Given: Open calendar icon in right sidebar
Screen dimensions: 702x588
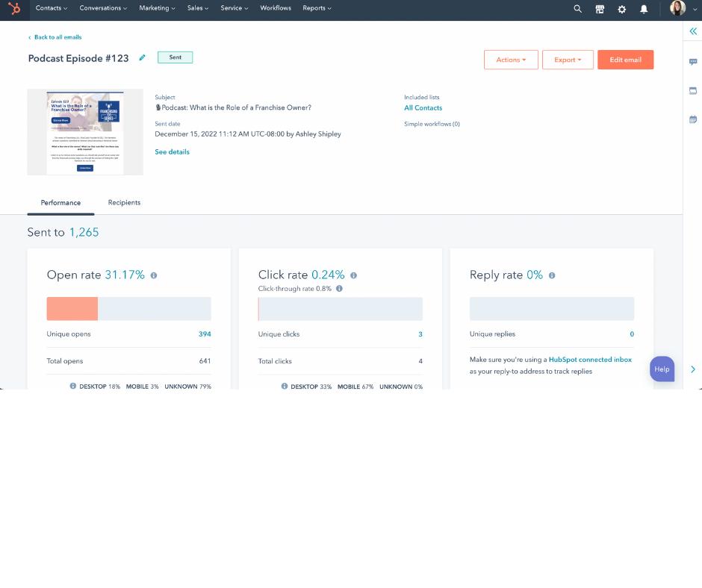Looking at the screenshot, I should tap(693, 119).
